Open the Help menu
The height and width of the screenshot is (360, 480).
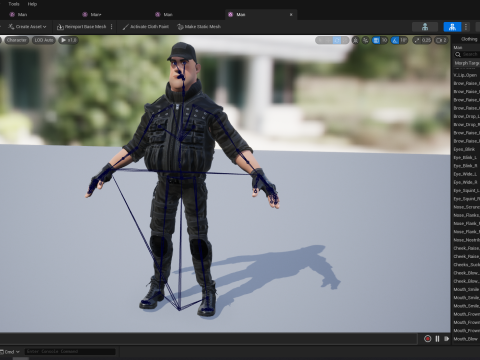point(32,4)
